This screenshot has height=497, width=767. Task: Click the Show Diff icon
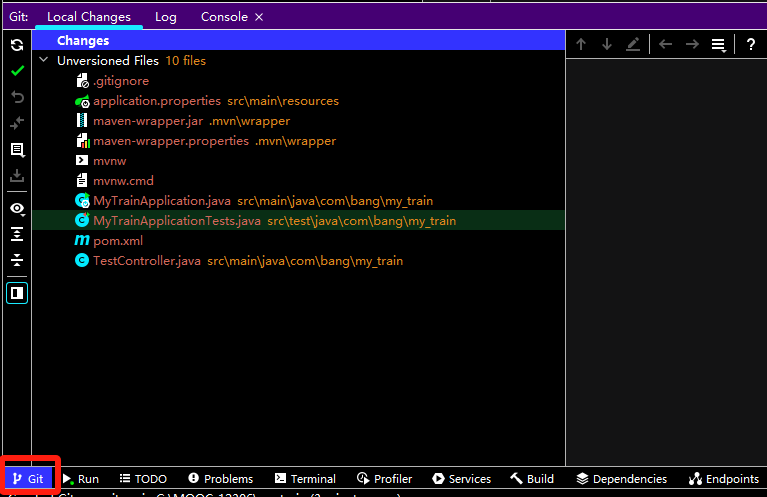coord(17,123)
